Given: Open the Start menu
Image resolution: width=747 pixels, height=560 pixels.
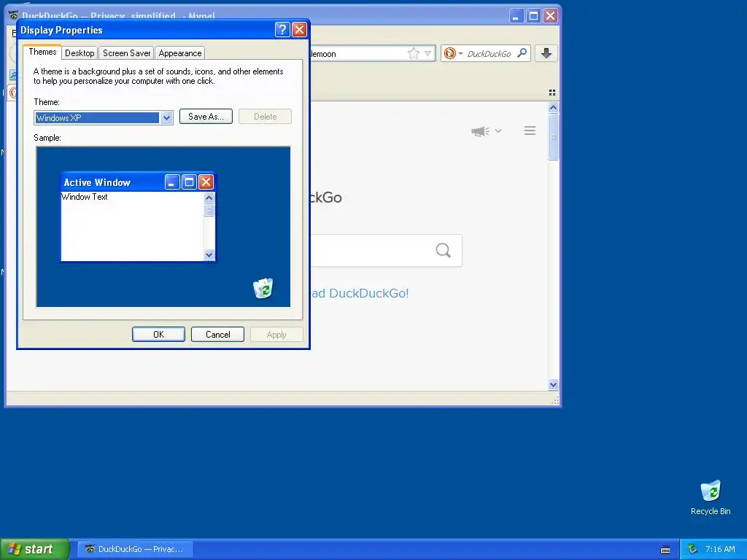Looking at the screenshot, I should [x=34, y=549].
